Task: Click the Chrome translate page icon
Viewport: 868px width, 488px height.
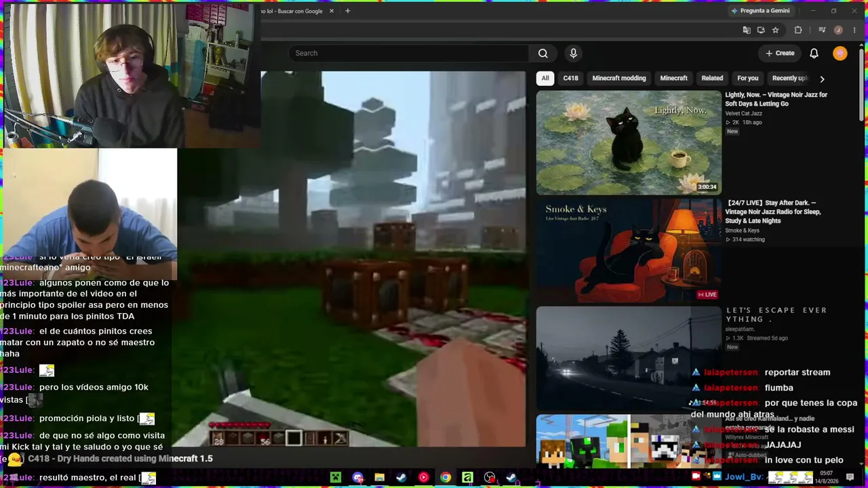Action: pyautogui.click(x=747, y=30)
